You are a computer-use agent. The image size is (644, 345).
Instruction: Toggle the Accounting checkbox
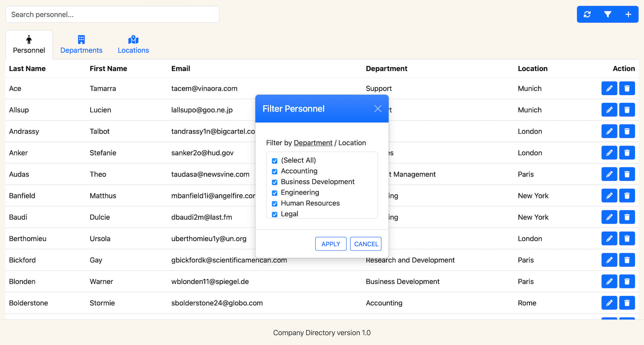click(x=275, y=172)
